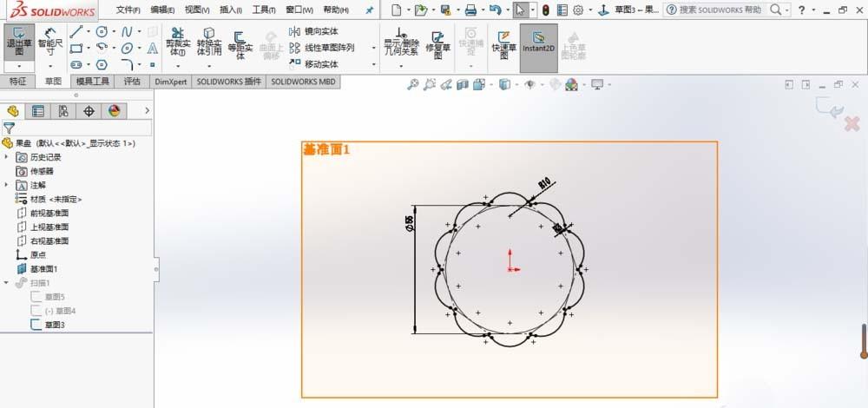Switch to the 特征 tab
868x408 pixels.
click(17, 82)
